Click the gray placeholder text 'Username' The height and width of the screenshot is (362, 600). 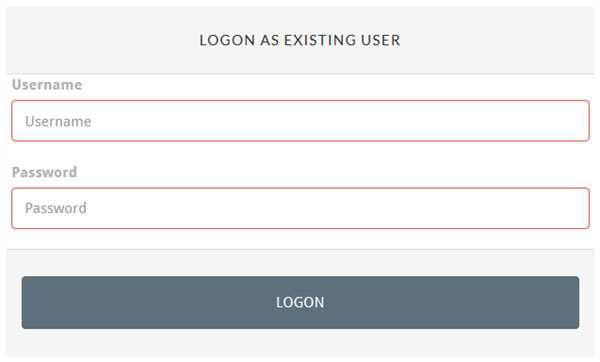(58, 121)
